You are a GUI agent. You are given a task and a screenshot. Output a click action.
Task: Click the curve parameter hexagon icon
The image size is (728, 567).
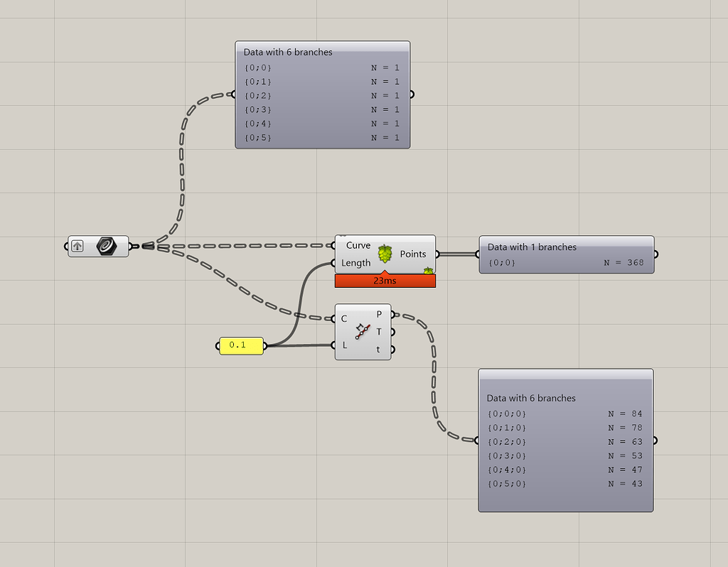pyautogui.click(x=107, y=246)
